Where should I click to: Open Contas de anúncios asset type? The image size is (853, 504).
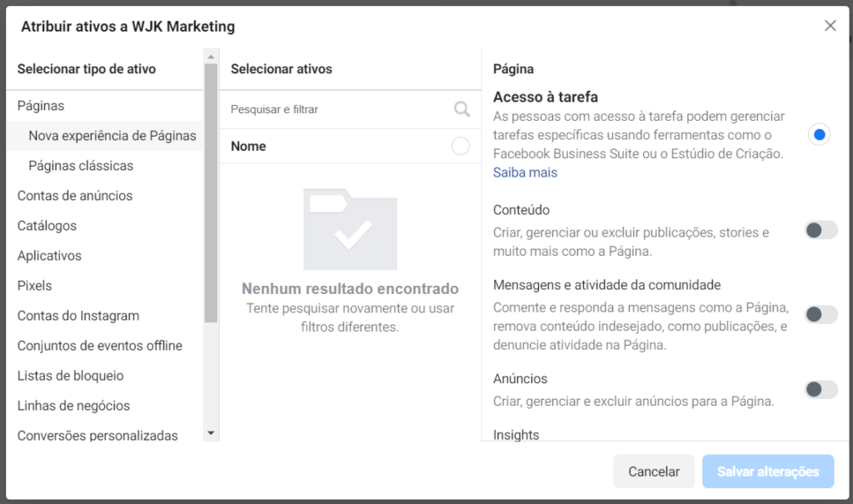point(75,196)
